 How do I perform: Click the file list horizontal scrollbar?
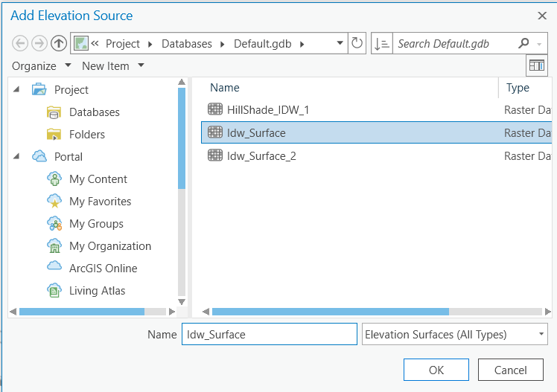330,312
